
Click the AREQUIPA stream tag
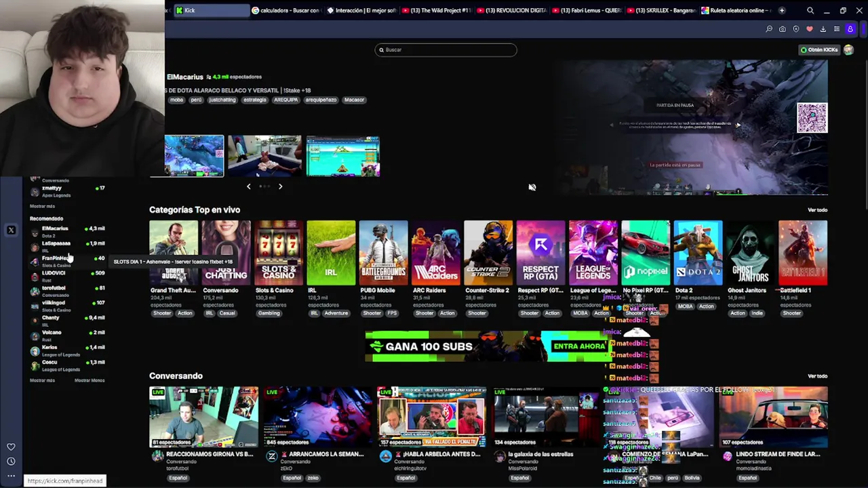[x=285, y=100]
